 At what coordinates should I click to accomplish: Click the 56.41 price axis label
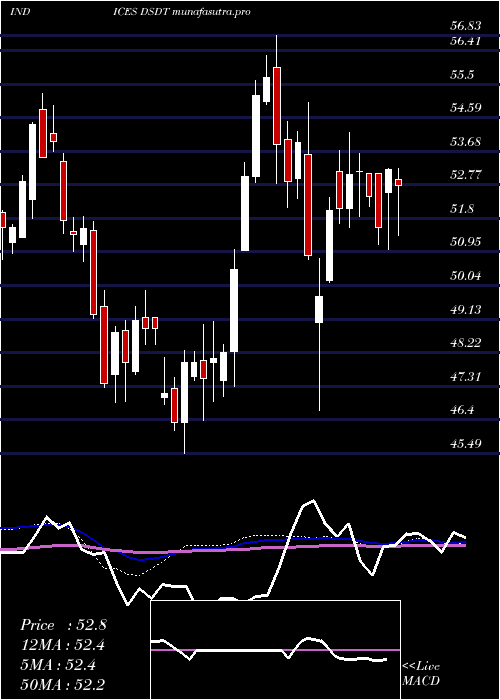(465, 41)
